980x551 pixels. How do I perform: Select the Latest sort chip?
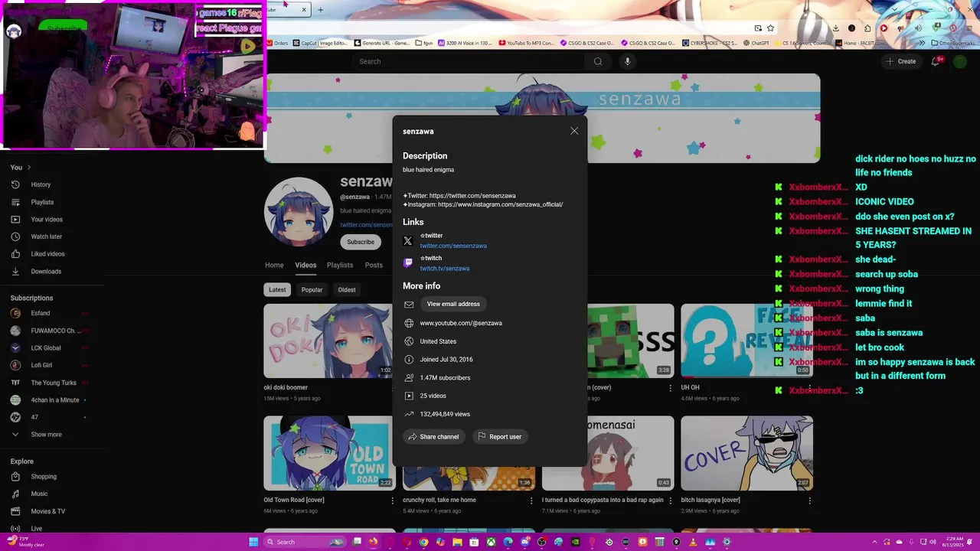tap(277, 289)
